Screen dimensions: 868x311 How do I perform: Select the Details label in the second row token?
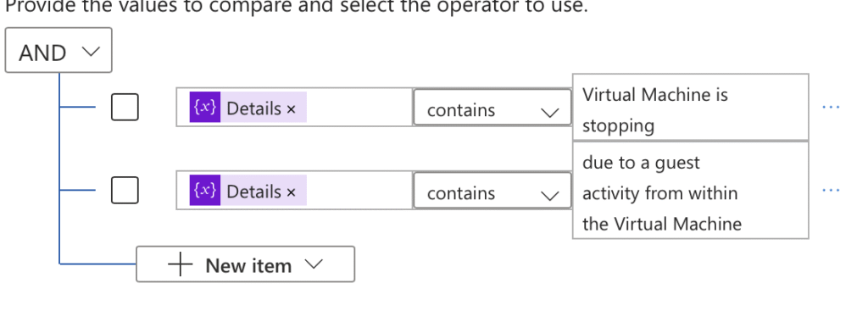point(254,192)
